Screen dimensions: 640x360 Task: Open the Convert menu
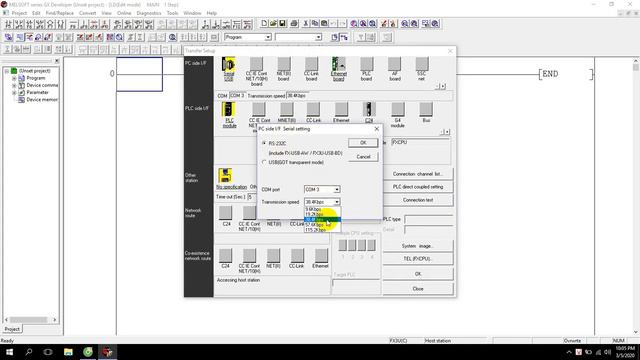coord(87,13)
